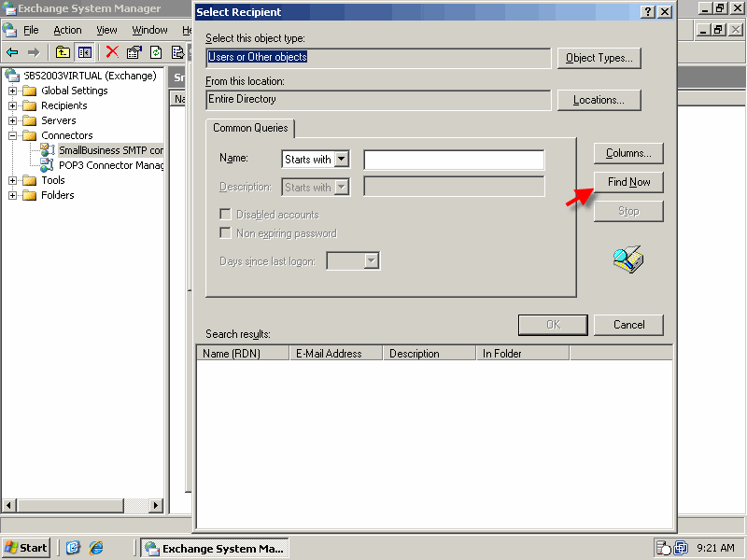Expand the Tools tree node

[x=13, y=180]
